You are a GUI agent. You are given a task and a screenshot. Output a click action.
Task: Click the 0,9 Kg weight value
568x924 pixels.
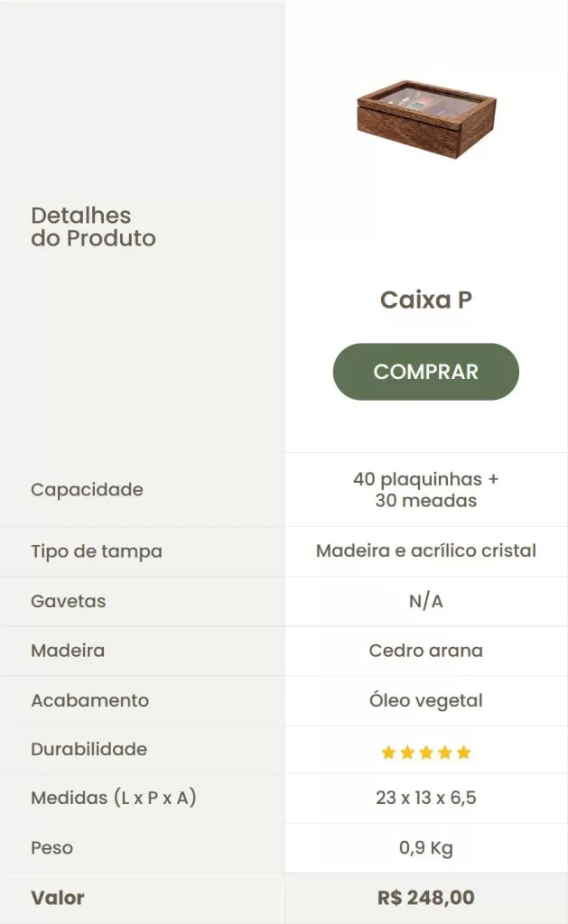tap(425, 848)
